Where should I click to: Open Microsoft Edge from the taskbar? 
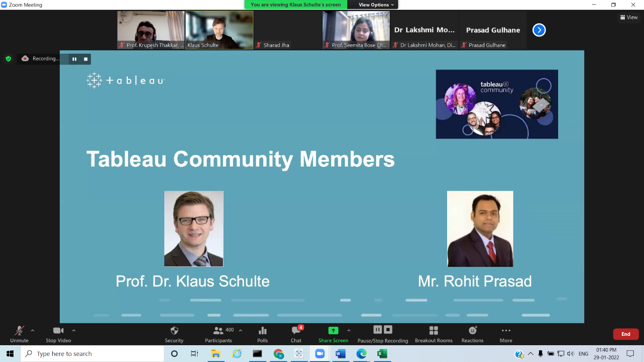[x=362, y=354]
